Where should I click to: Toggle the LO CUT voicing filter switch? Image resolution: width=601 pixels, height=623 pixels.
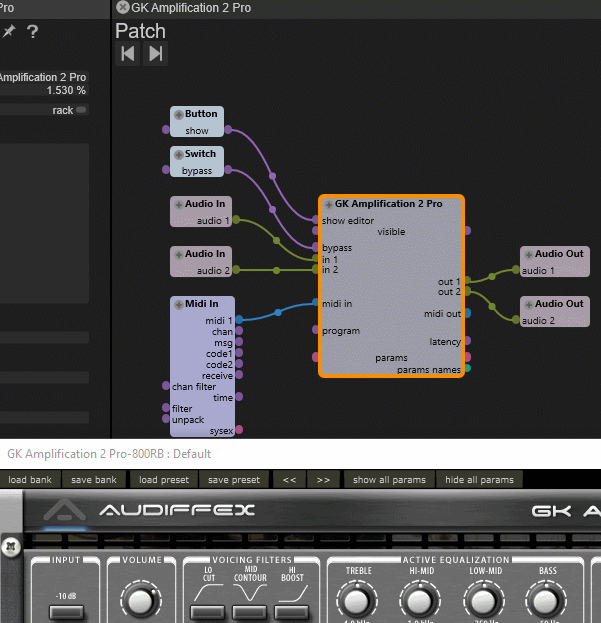click(x=207, y=612)
